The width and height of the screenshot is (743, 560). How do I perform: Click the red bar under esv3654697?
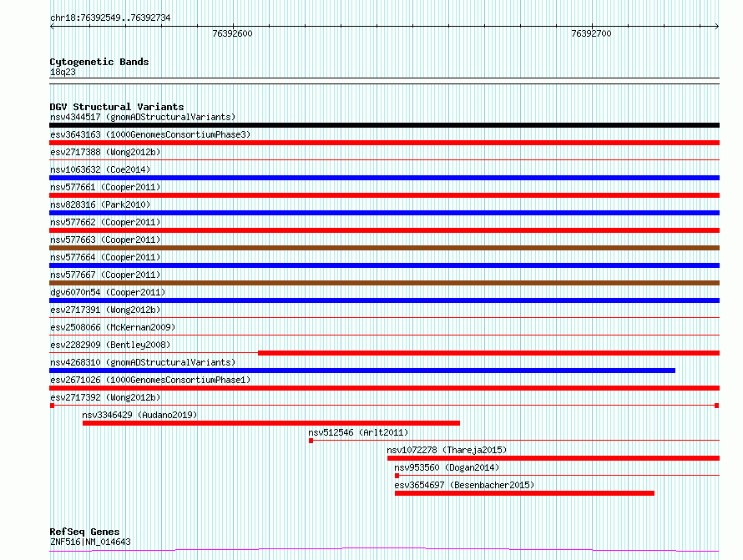[x=524, y=493]
